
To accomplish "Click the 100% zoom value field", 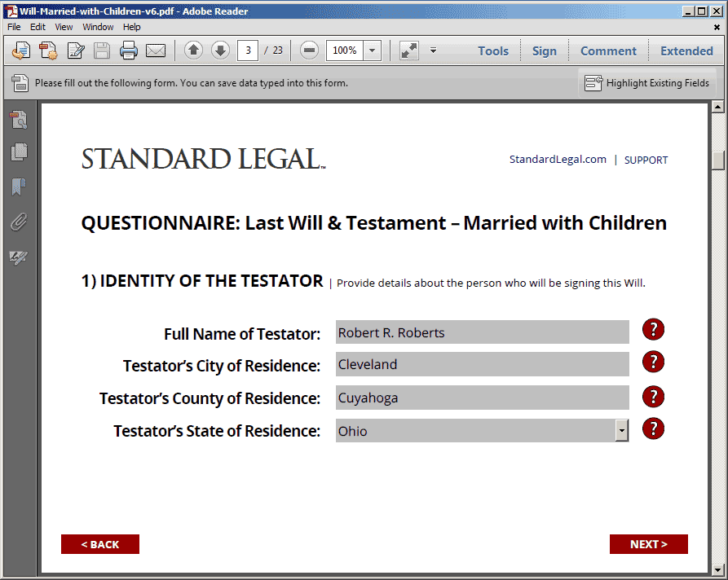I will pos(345,51).
